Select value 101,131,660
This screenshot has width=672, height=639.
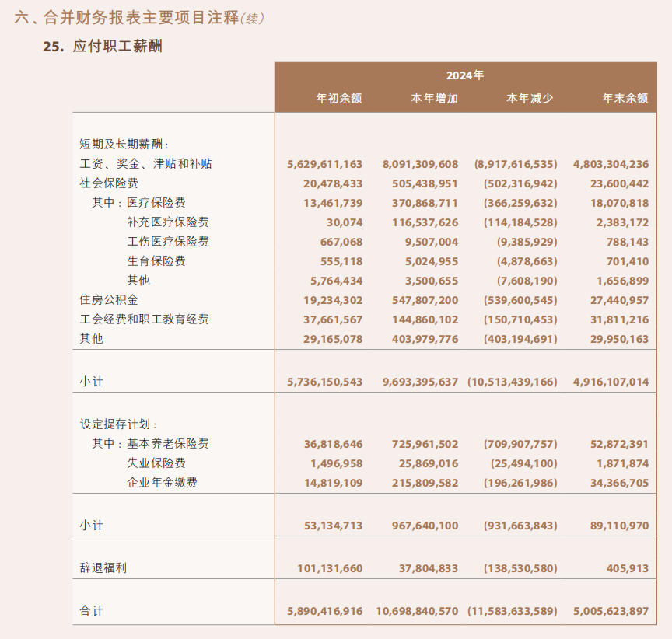pos(330,569)
